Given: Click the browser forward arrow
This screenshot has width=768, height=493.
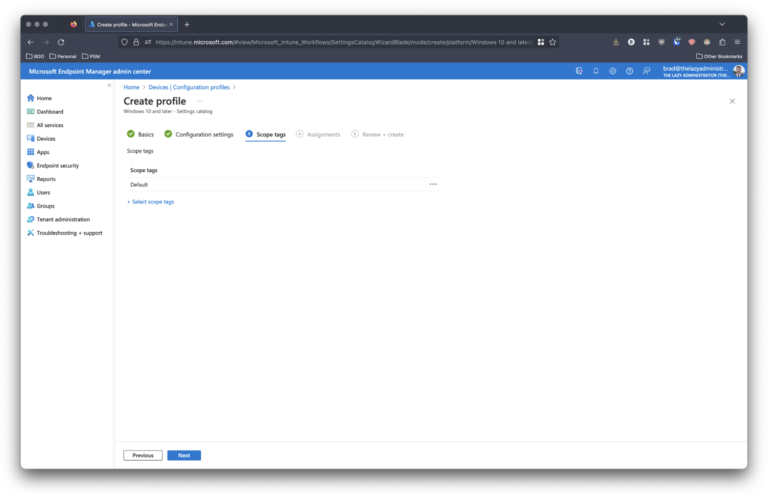Looking at the screenshot, I should pos(46,42).
